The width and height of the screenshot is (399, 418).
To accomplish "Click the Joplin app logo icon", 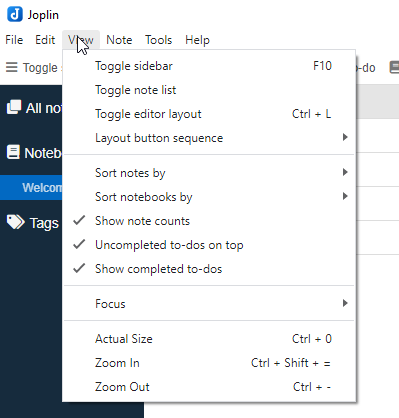I will pos(15,15).
